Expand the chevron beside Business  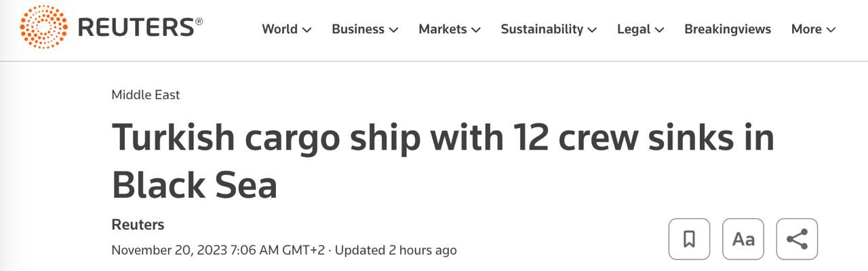[393, 30]
